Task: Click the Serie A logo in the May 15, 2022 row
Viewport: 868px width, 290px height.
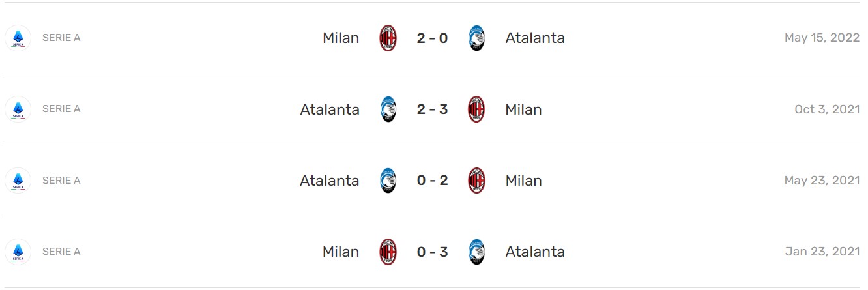Action: pyautogui.click(x=18, y=38)
